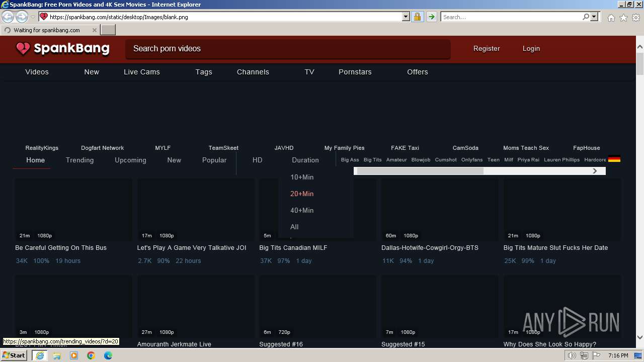Select the All duration option
The width and height of the screenshot is (644, 362).
[x=294, y=227]
